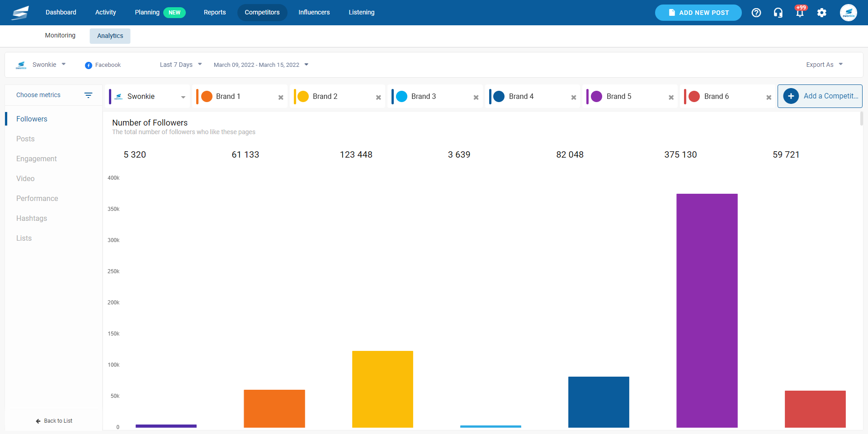Switch to the Monitoring tab
The height and width of the screenshot is (434, 868).
(60, 36)
